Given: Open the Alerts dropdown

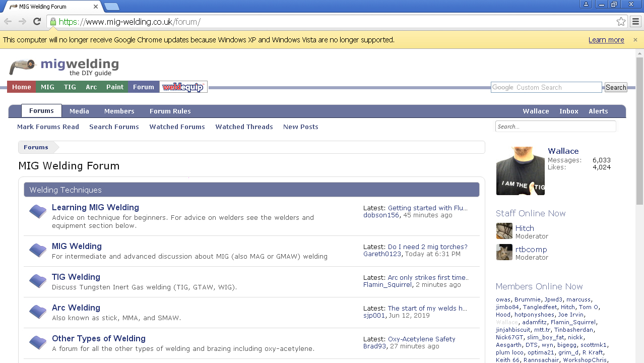Looking at the screenshot, I should 599,111.
